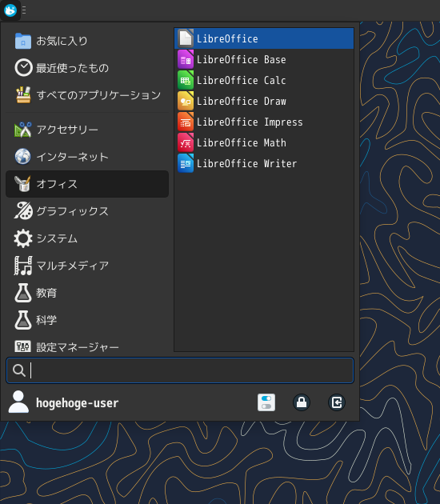
Task: Open LibreOffice Draw
Action: (x=264, y=102)
